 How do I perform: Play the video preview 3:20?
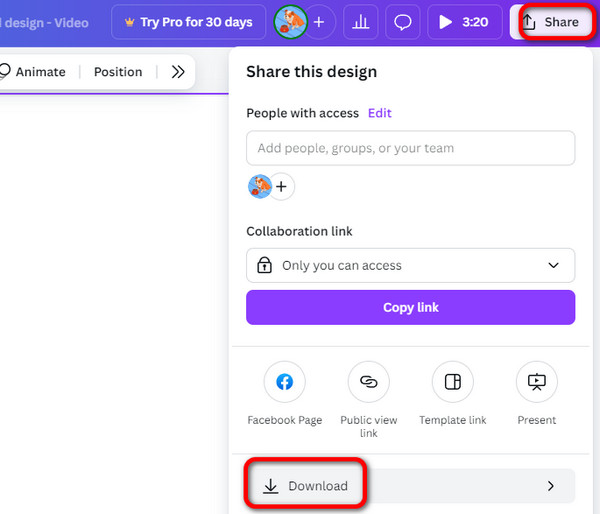tap(464, 22)
